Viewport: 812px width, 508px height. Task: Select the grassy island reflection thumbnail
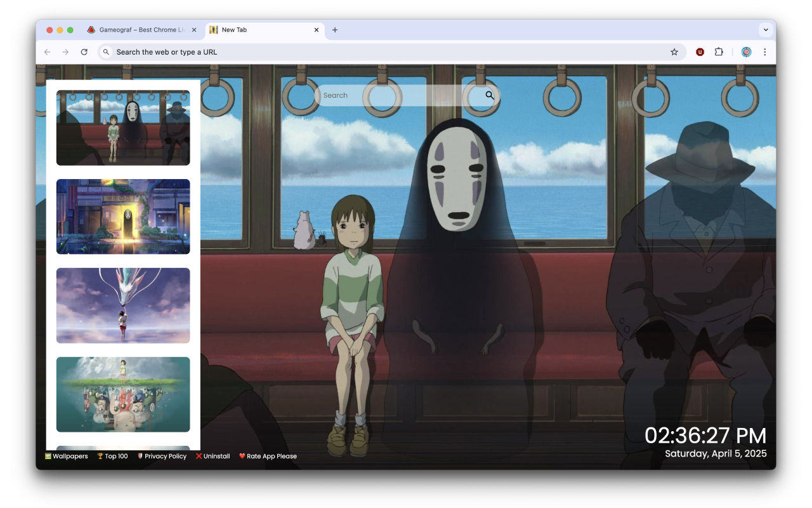(123, 394)
